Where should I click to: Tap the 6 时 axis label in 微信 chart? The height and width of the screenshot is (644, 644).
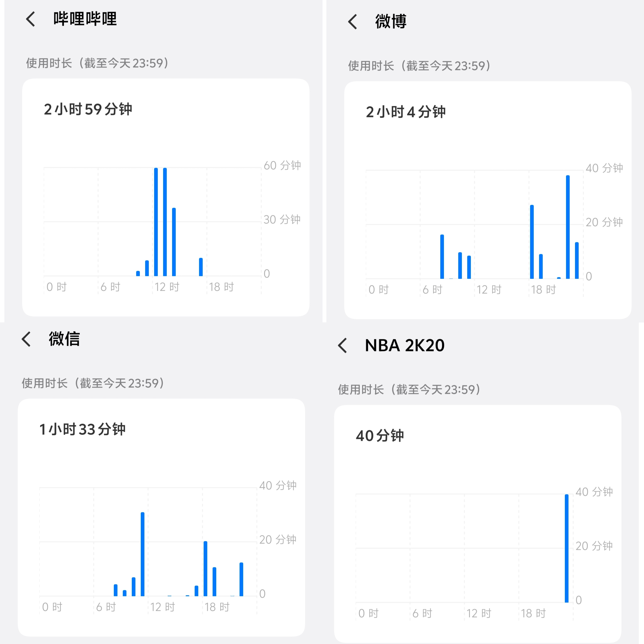click(x=106, y=607)
